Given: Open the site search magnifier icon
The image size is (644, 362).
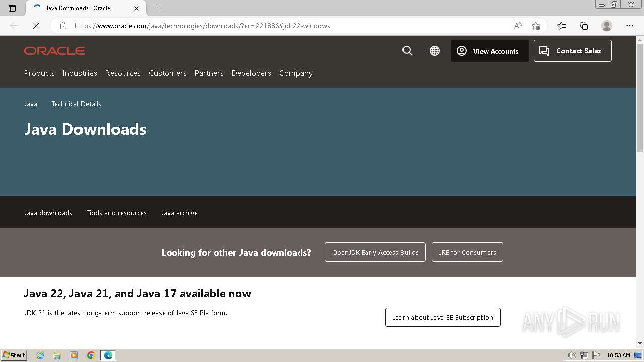Looking at the screenshot, I should (408, 51).
